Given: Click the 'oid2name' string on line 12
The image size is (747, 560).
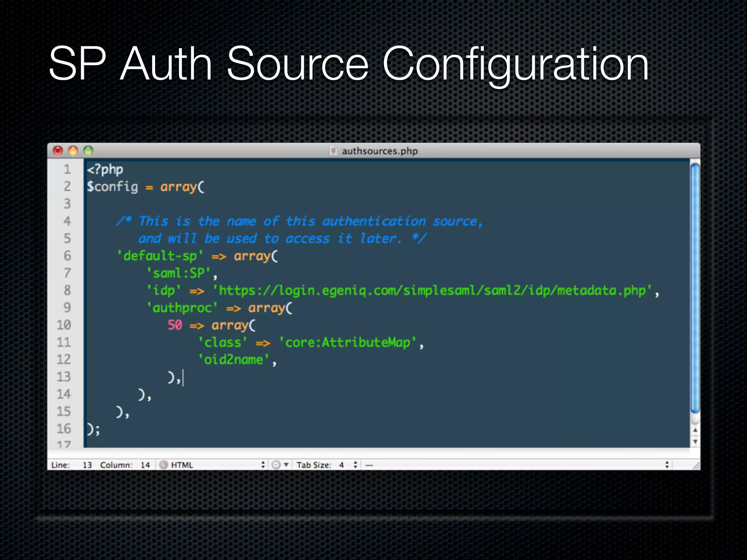Looking at the screenshot, I should point(233,360).
